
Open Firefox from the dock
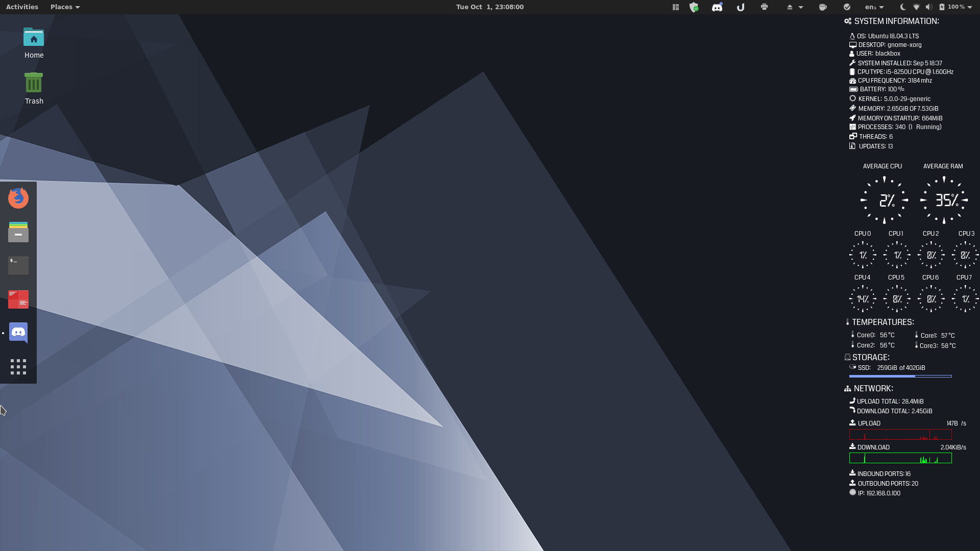(x=18, y=198)
